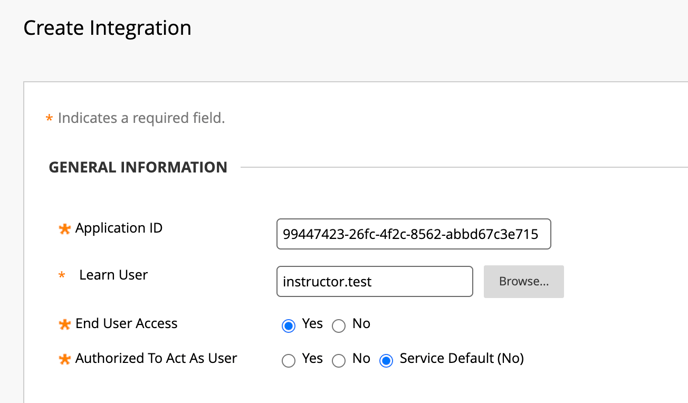Click the Learn User field label

113,275
